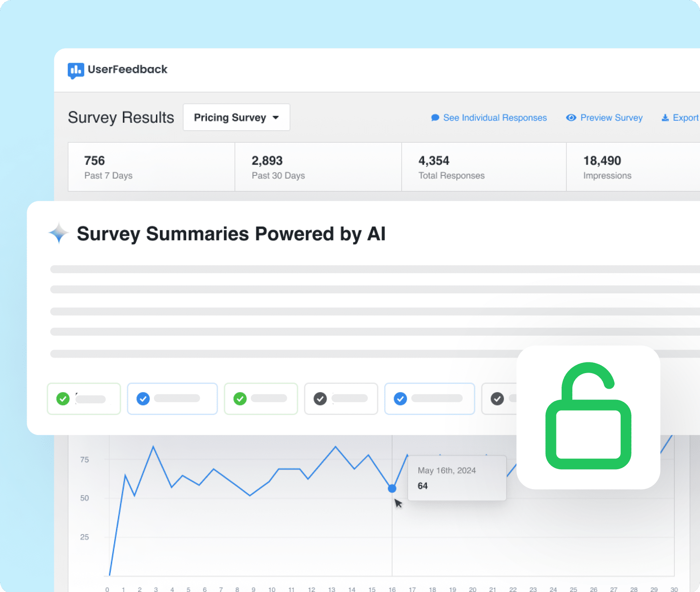This screenshot has width=700, height=592.
Task: Click the x-axis label 10
Action: [272, 589]
